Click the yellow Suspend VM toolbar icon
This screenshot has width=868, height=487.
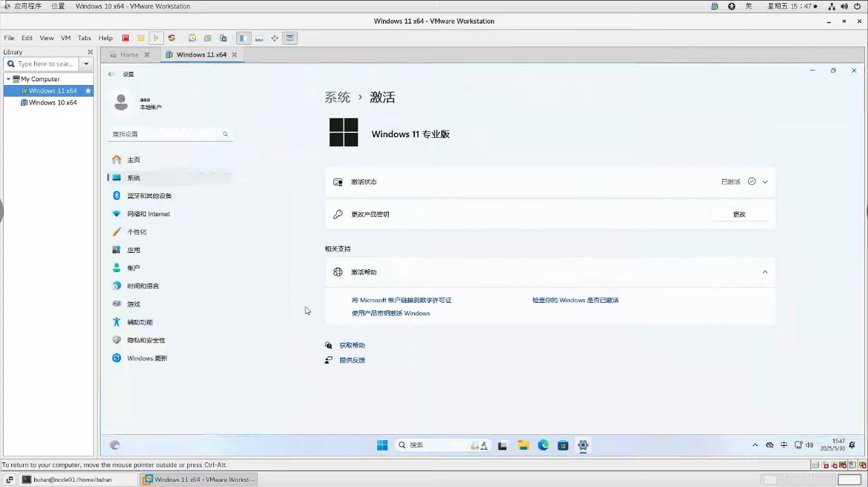coord(141,38)
